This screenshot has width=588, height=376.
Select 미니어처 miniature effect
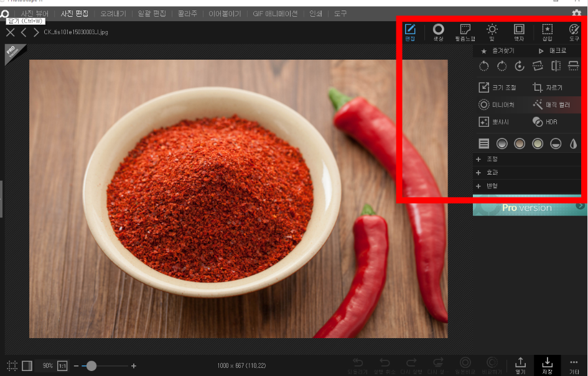click(x=497, y=105)
